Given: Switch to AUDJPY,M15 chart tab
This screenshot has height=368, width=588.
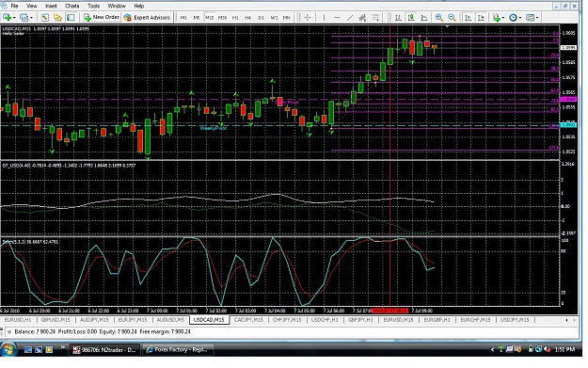Looking at the screenshot, I should pyautogui.click(x=94, y=320).
